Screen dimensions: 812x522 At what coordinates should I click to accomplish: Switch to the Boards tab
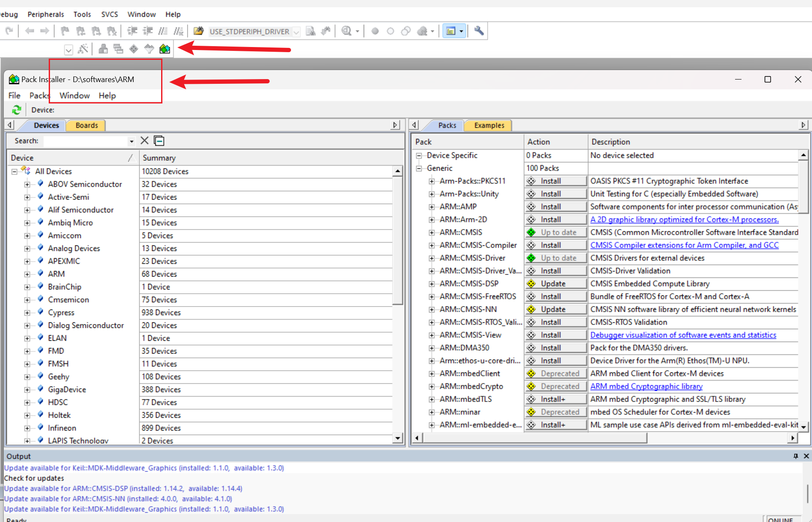click(x=86, y=125)
